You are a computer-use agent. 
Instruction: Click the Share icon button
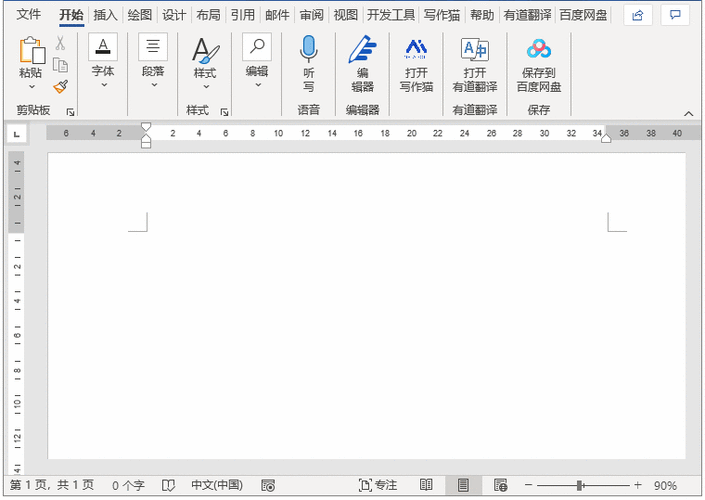coord(638,15)
